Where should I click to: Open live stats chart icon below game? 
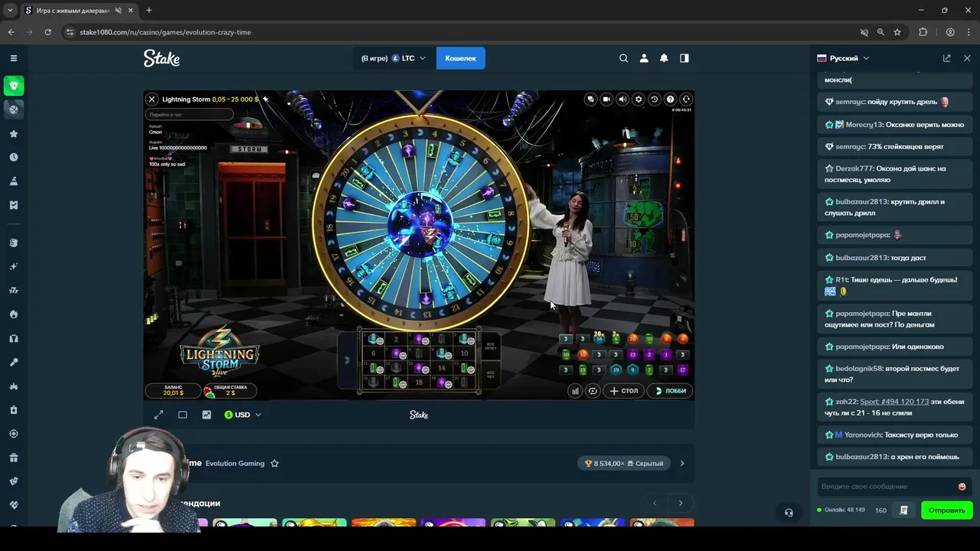click(207, 415)
